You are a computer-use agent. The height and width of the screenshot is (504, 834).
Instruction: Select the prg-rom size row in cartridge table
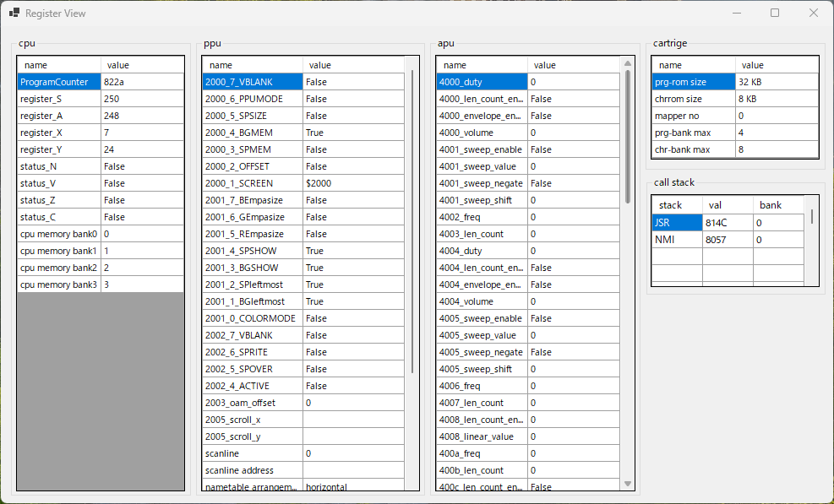(x=693, y=82)
